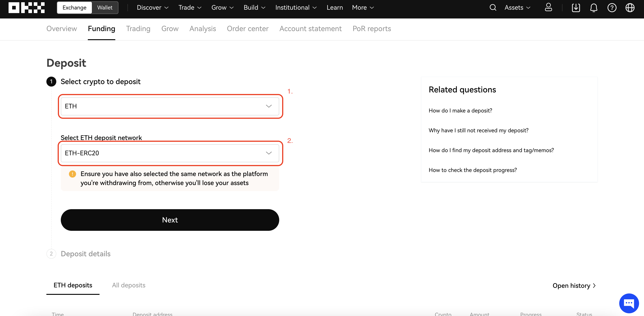Viewport: 644px width, 316px height.
Task: Open the Learn page
Action: (x=335, y=7)
